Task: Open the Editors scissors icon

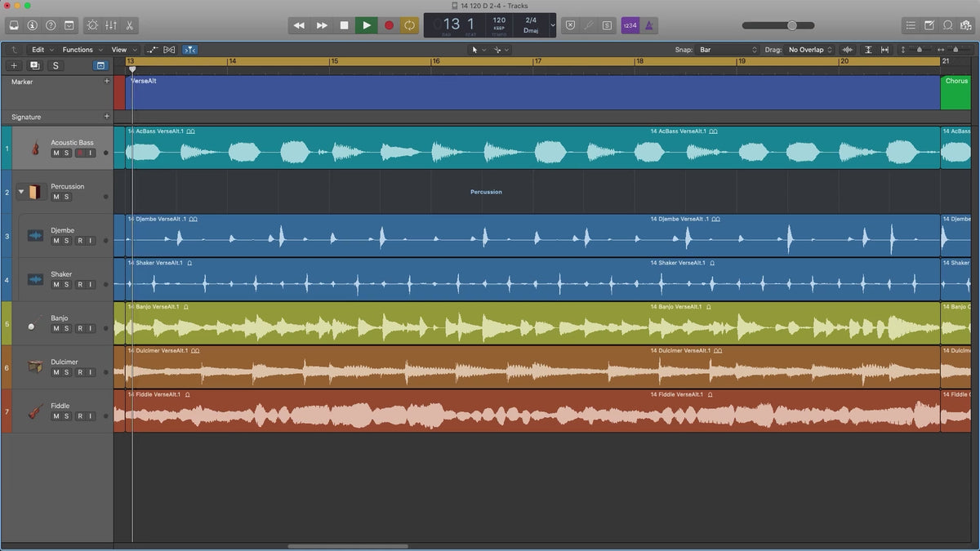Action: [130, 25]
